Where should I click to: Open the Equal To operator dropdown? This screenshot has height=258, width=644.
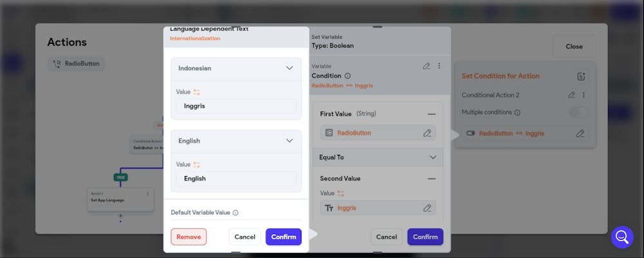tap(433, 157)
